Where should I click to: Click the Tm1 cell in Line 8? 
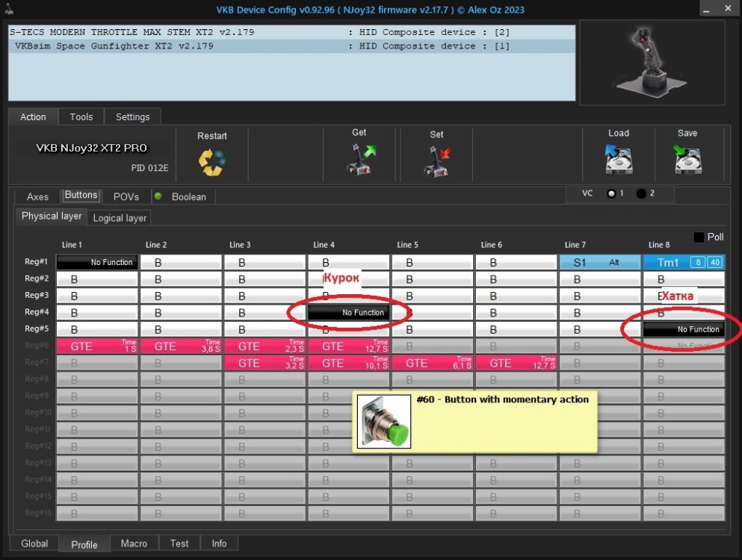click(x=684, y=262)
